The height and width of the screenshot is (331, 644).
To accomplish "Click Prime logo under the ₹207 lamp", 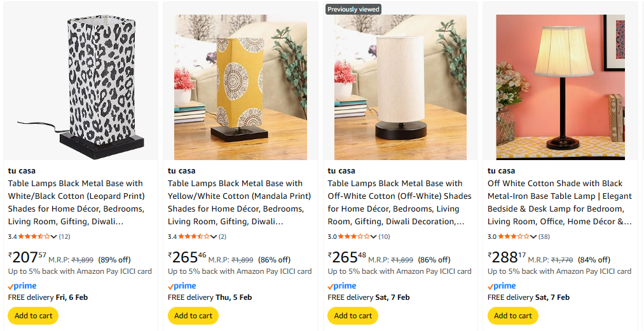I will (22, 286).
